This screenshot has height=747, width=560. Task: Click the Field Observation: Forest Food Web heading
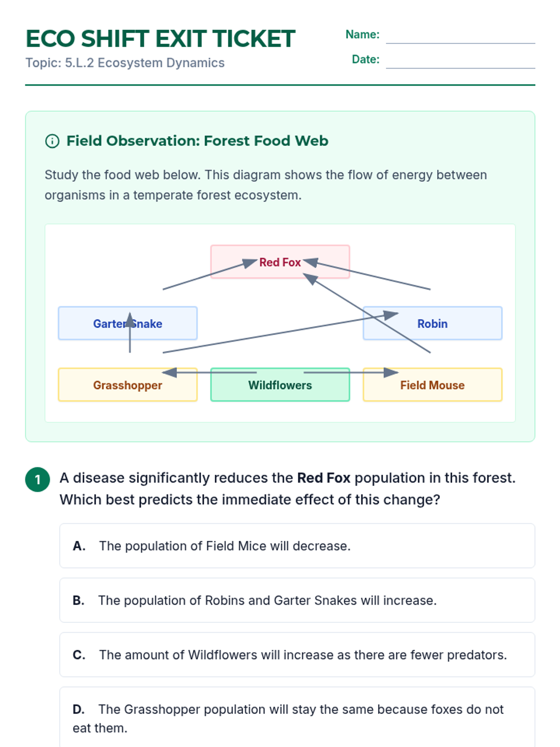(197, 141)
